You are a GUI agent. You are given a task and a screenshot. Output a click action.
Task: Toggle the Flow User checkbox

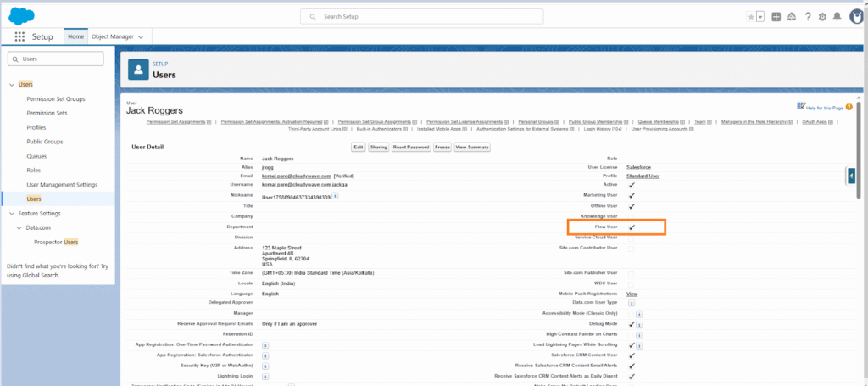coord(632,227)
